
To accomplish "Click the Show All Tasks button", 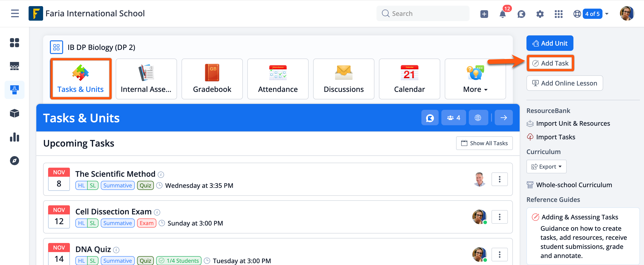I will pos(484,143).
